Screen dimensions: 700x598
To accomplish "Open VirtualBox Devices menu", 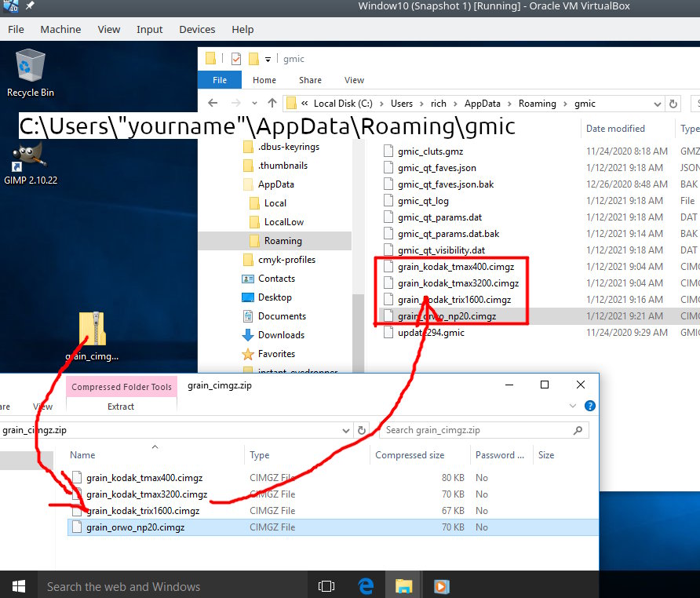I will point(197,30).
